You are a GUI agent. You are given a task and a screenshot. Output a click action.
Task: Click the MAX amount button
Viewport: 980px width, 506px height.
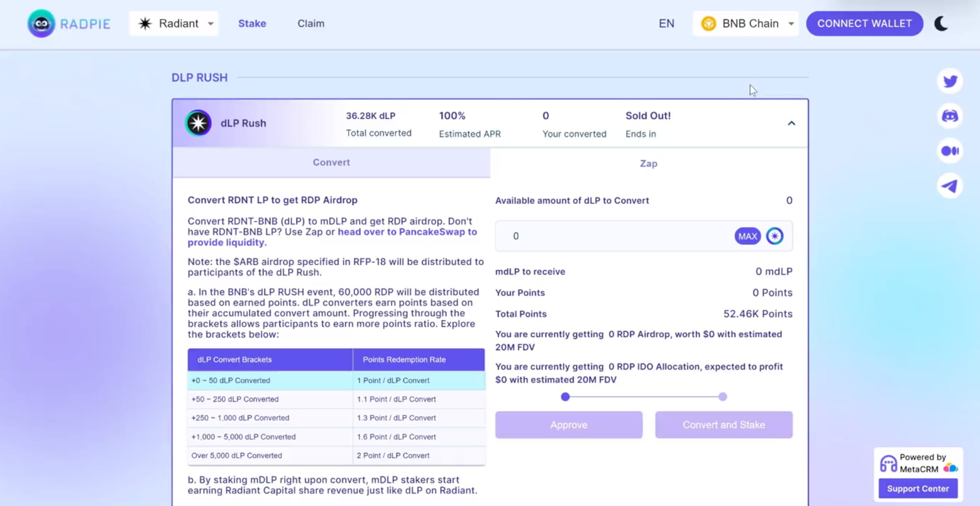point(748,236)
